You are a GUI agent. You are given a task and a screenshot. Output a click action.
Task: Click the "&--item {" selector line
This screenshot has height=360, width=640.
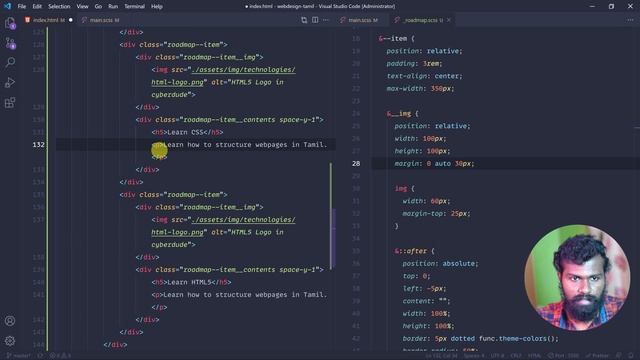[397, 38]
